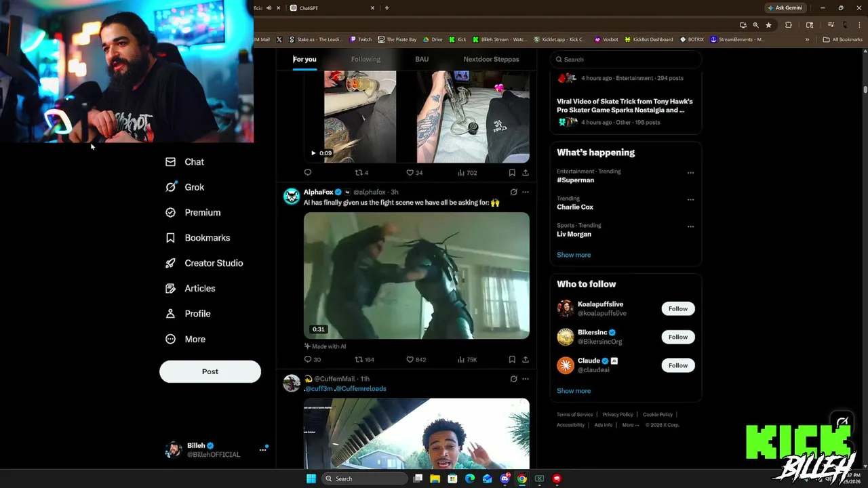Open Chat from the X sidebar
The height and width of the screenshot is (488, 868).
tap(184, 162)
